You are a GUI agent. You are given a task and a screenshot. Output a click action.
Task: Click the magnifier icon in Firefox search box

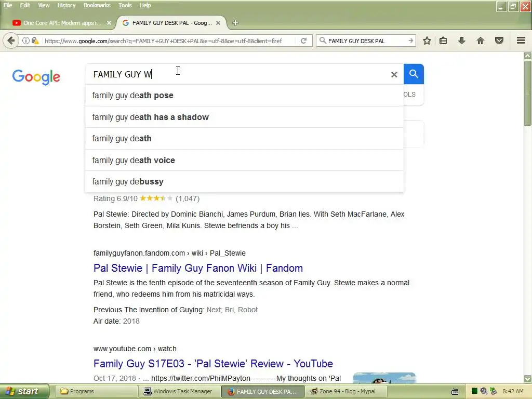(x=323, y=41)
